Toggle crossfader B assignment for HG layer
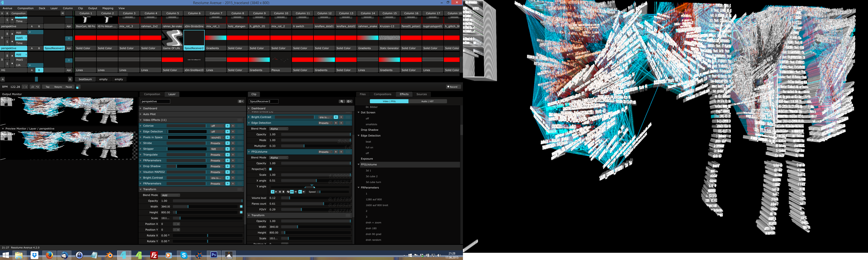 pos(39,70)
